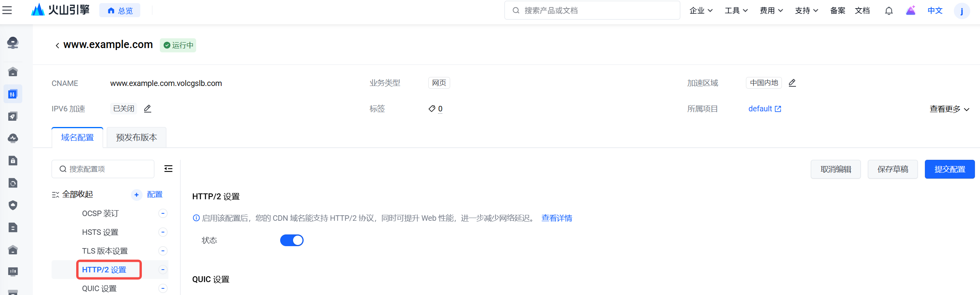This screenshot has height=295, width=980.
Task: Click the info icon before the HTTP/2 description
Action: point(196,218)
